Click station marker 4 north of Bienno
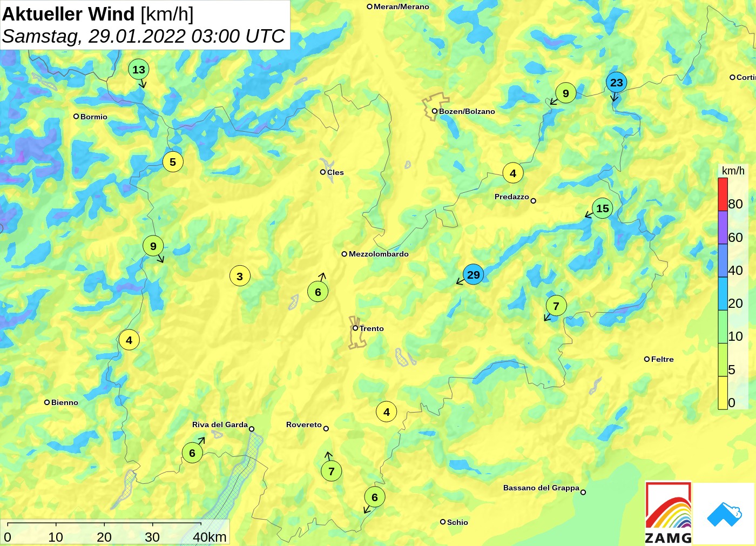Image resolution: width=756 pixels, height=546 pixels. pyautogui.click(x=129, y=340)
